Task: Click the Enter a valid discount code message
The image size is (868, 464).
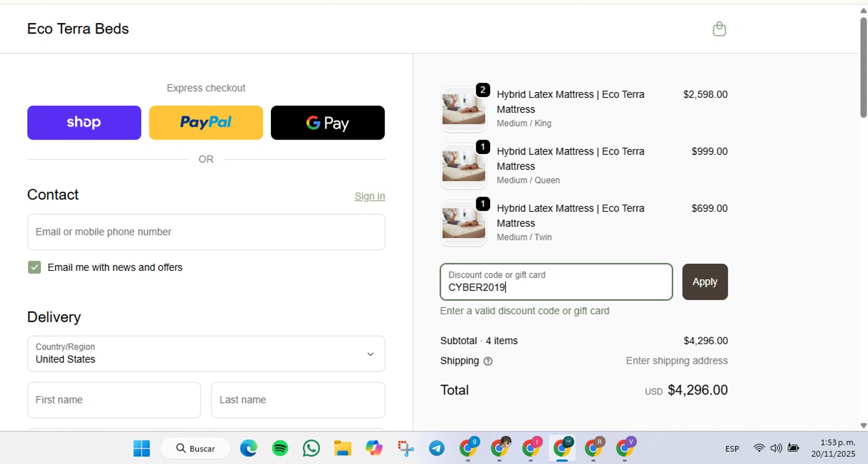Action: (525, 311)
